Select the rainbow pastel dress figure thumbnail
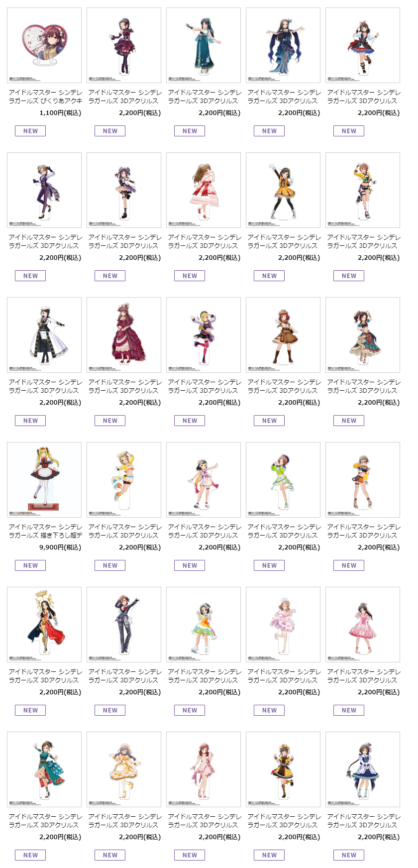Screen dimensions: 418x868 [204, 625]
